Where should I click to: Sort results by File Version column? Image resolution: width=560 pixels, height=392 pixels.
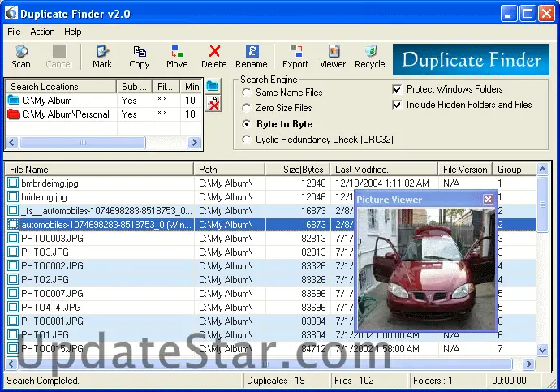[x=465, y=170]
